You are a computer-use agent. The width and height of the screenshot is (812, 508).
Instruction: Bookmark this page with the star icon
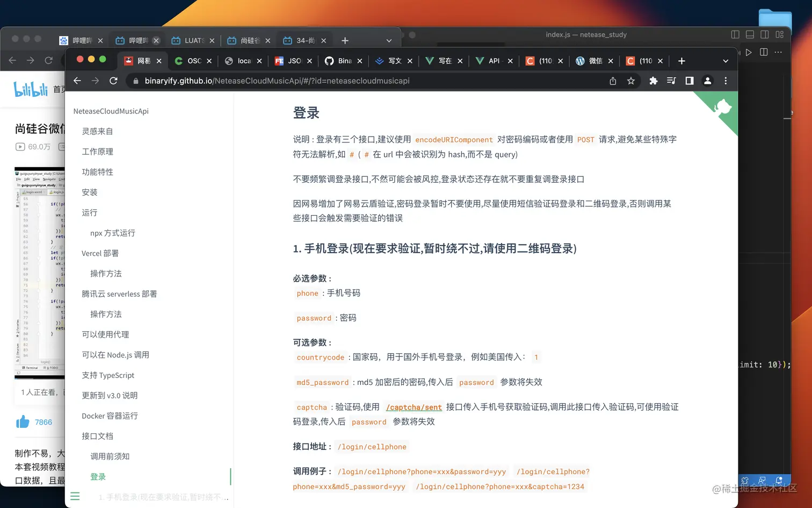click(632, 81)
